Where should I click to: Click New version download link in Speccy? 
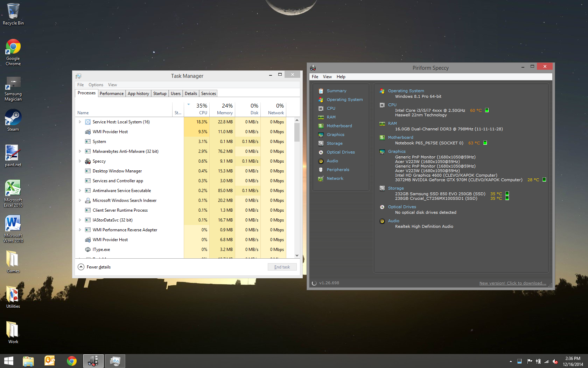tap(513, 283)
